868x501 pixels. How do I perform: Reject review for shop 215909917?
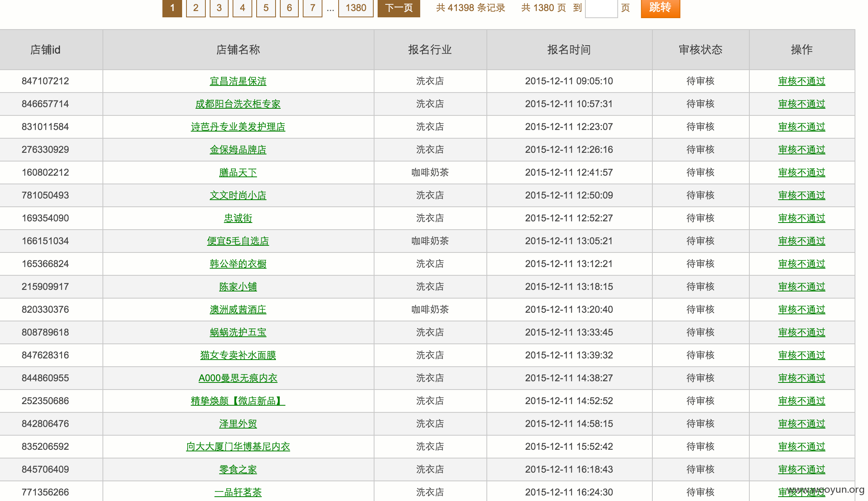click(x=802, y=287)
